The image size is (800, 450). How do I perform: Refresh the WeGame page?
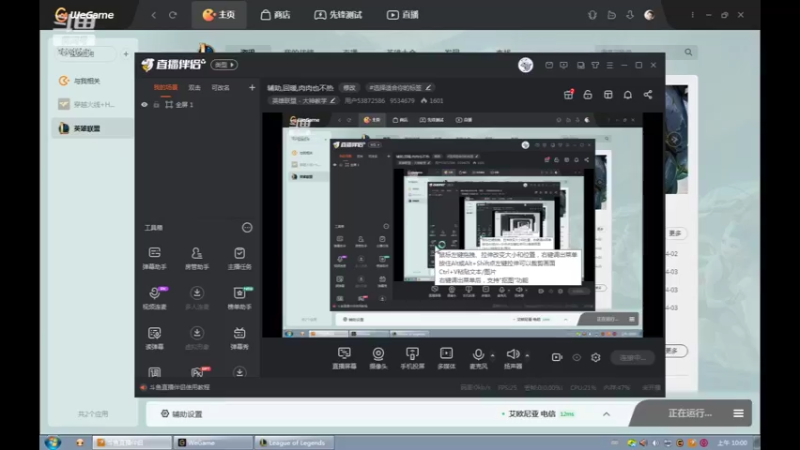tap(173, 15)
